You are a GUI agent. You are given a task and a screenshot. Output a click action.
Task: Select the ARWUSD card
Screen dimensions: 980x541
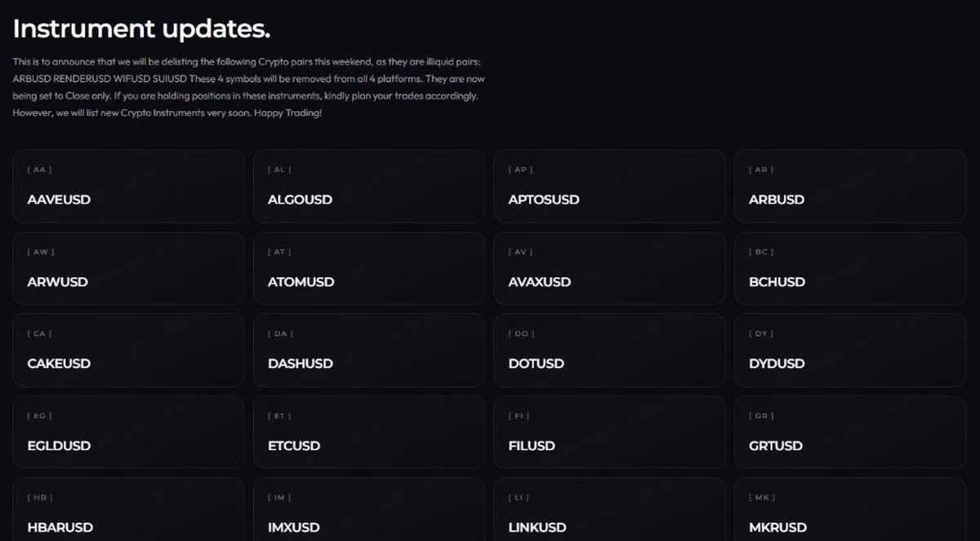point(128,268)
